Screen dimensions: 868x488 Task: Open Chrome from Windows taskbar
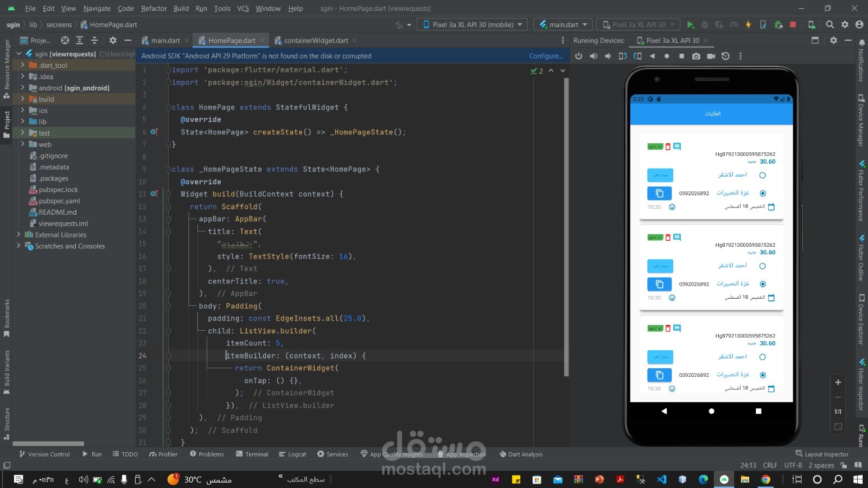(x=765, y=479)
